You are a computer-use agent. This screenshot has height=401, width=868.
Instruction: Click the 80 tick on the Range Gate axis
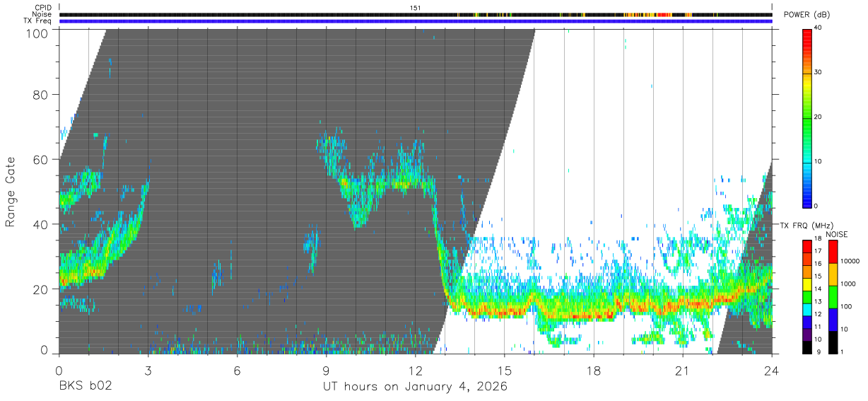point(40,95)
